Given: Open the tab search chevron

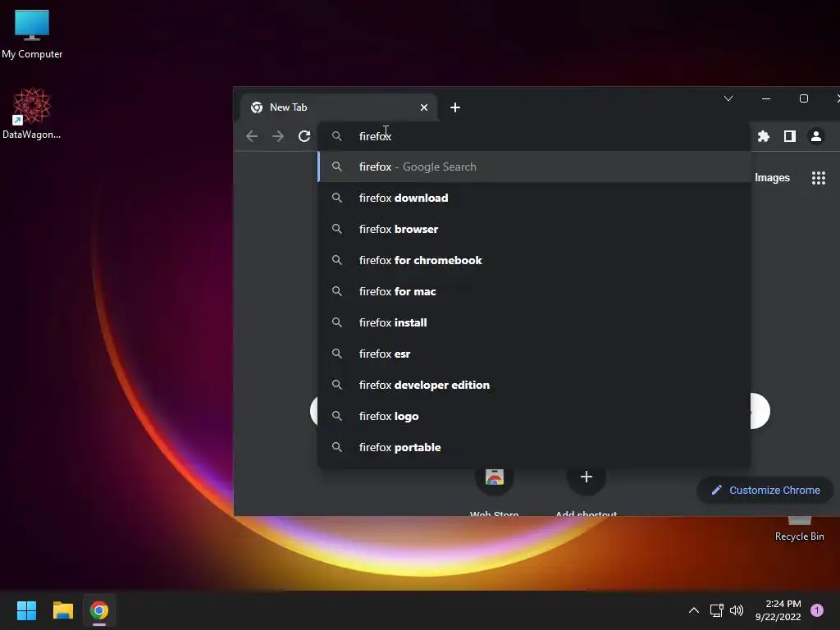Looking at the screenshot, I should 728,98.
